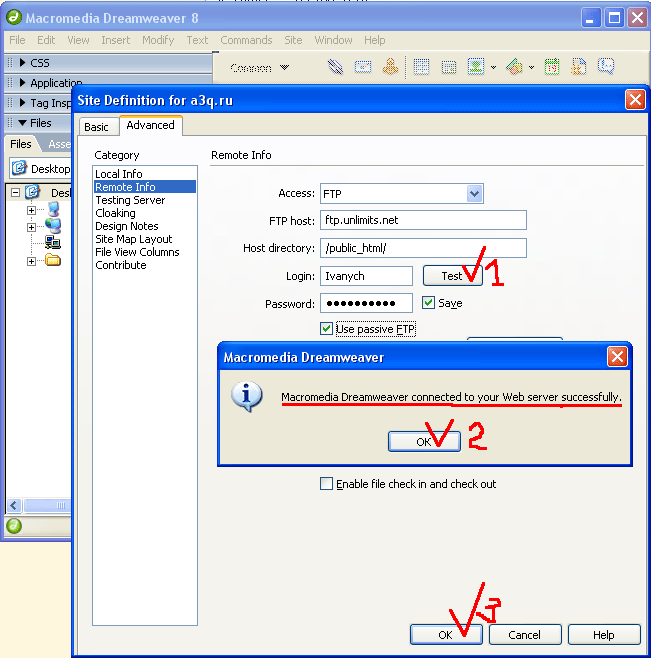Screen dimensions: 651x658
Task: Click the FTP host input field
Action: point(423,220)
